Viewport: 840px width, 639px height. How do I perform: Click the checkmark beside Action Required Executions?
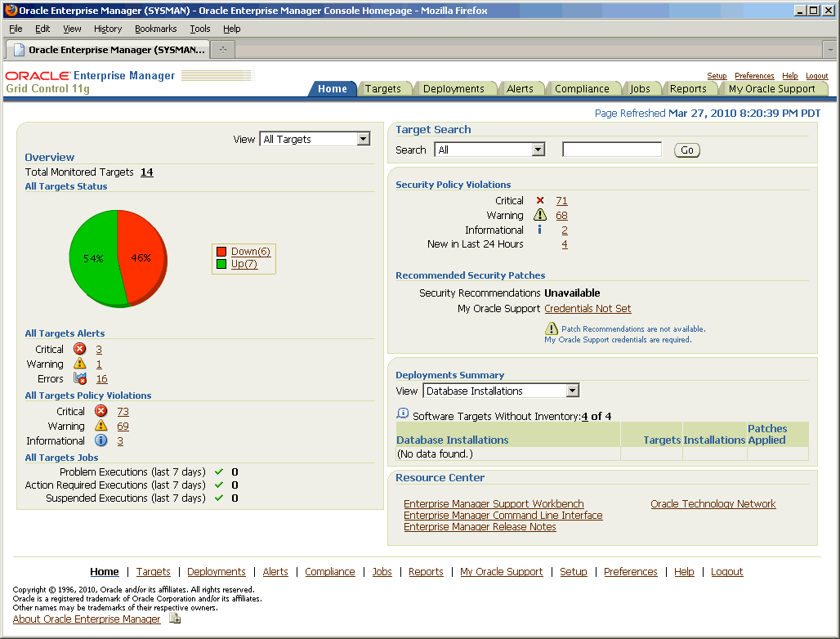[218, 485]
